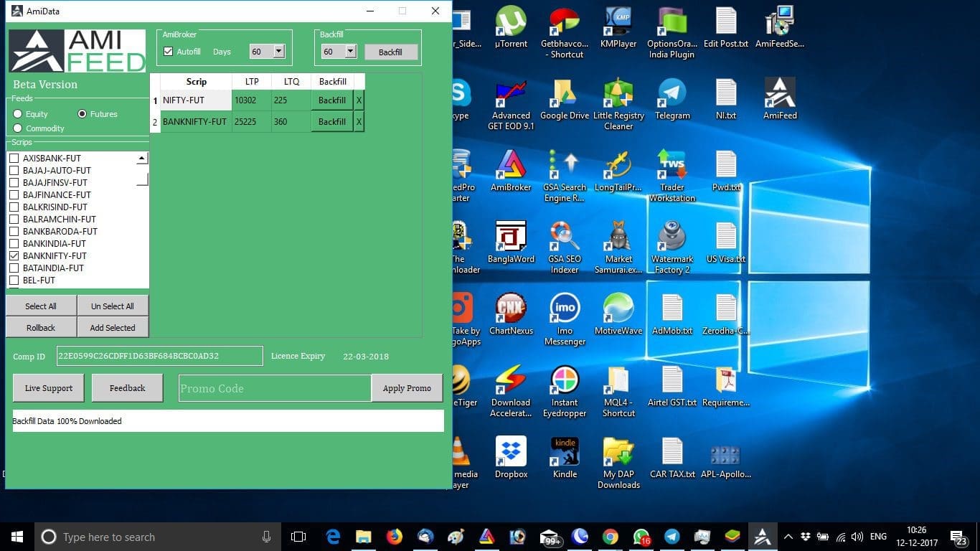Launch the AmiBroker desktop shortcut

point(511,171)
